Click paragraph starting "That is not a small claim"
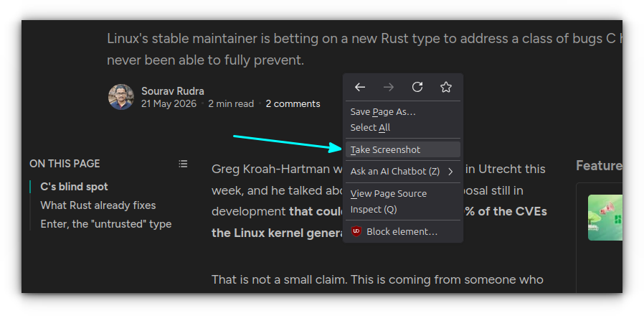Screen dimensions: 644x316 pos(377,280)
